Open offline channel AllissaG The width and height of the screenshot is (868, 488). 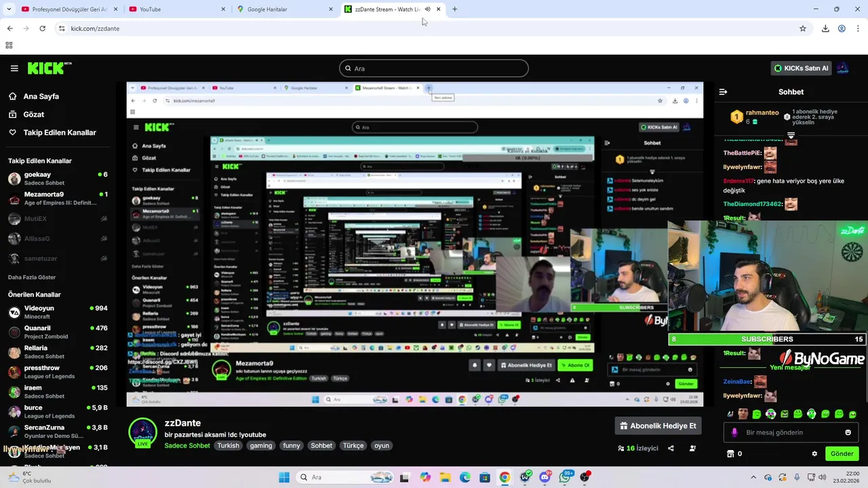click(58, 239)
